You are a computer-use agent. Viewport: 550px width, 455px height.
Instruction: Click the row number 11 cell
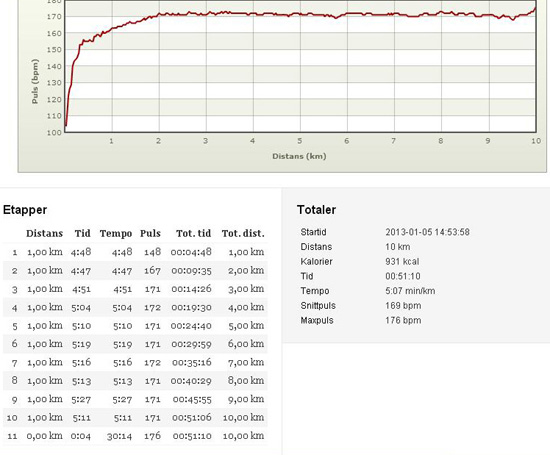pos(12,436)
